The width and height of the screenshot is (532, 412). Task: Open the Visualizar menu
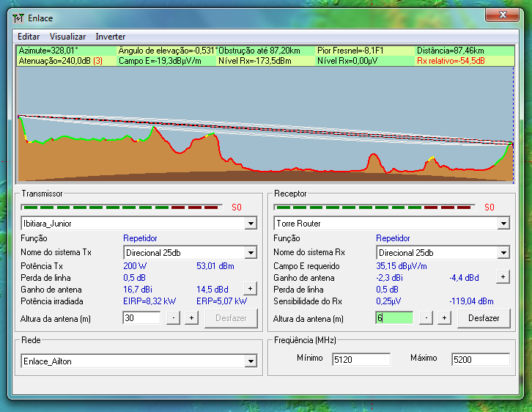pos(67,37)
